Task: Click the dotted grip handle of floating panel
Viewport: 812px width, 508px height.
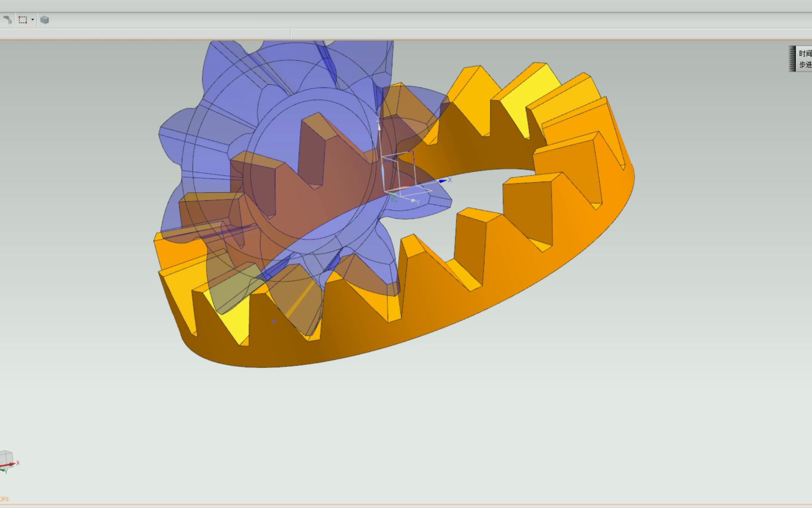Action: (x=793, y=59)
